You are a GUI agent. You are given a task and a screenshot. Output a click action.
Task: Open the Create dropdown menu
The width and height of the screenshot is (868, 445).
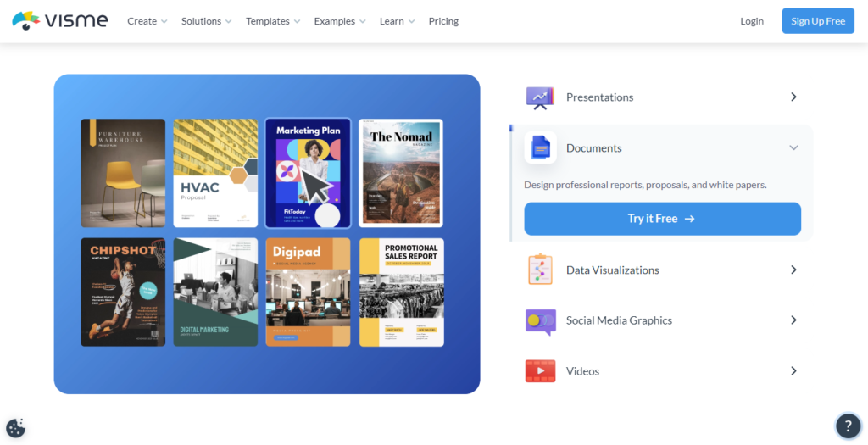click(x=147, y=21)
